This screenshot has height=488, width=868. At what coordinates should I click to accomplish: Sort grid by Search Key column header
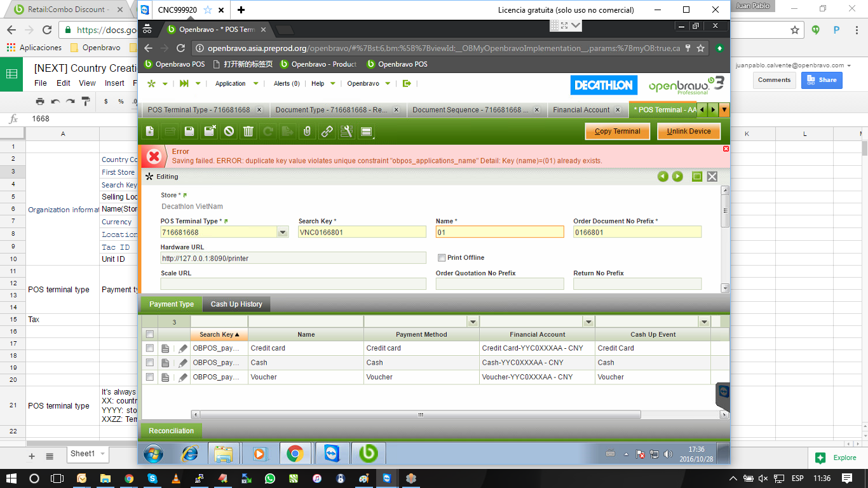[219, 334]
